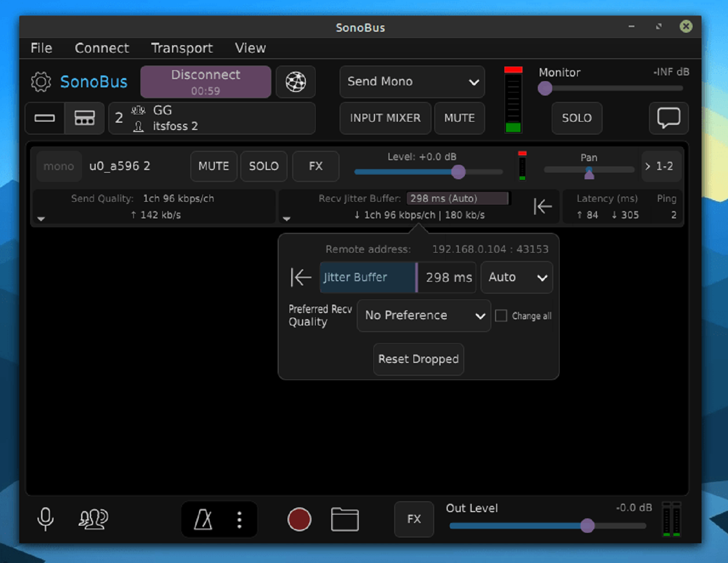Open the file browser folder icon
728x563 pixels.
(345, 519)
